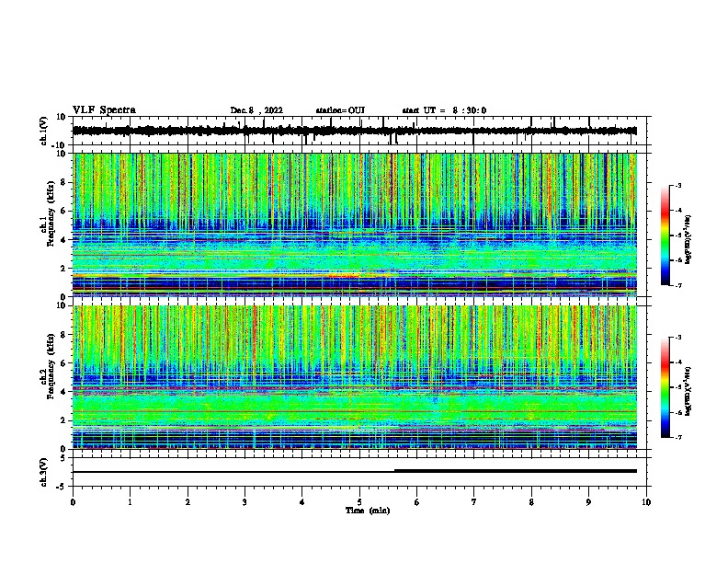Click the 'Time (min)' axis label
This screenshot has width=728, height=563.
tap(368, 511)
